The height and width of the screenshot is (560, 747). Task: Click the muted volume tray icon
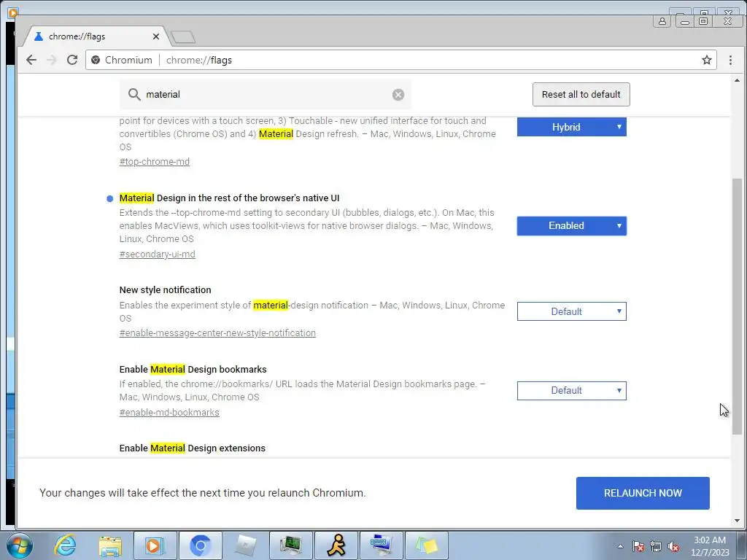pyautogui.click(x=673, y=546)
